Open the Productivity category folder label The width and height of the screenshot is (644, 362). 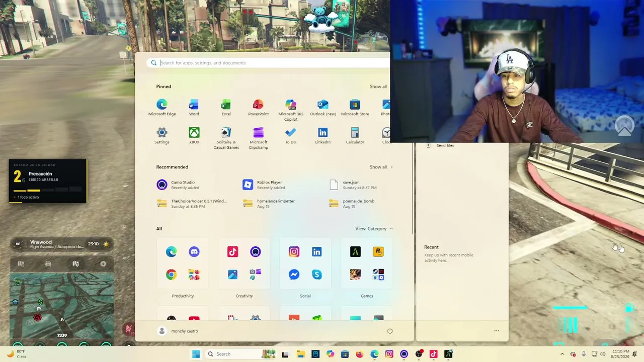pos(183,296)
